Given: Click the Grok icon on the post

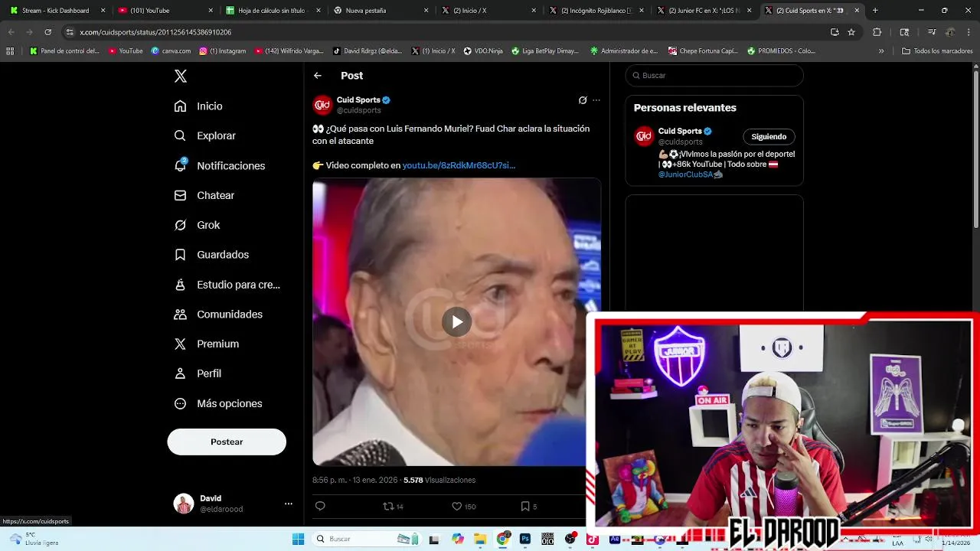Looking at the screenshot, I should tap(583, 100).
